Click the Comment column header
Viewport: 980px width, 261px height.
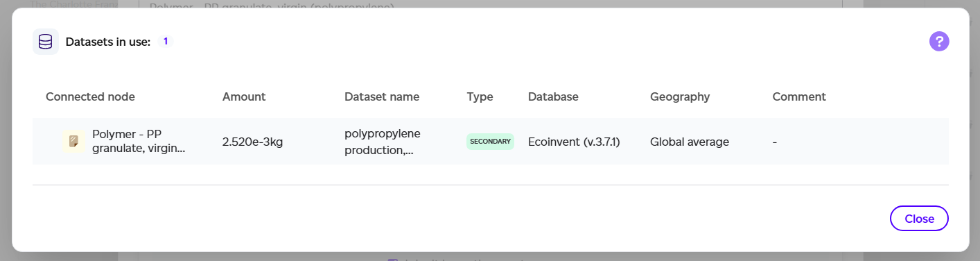tap(799, 96)
